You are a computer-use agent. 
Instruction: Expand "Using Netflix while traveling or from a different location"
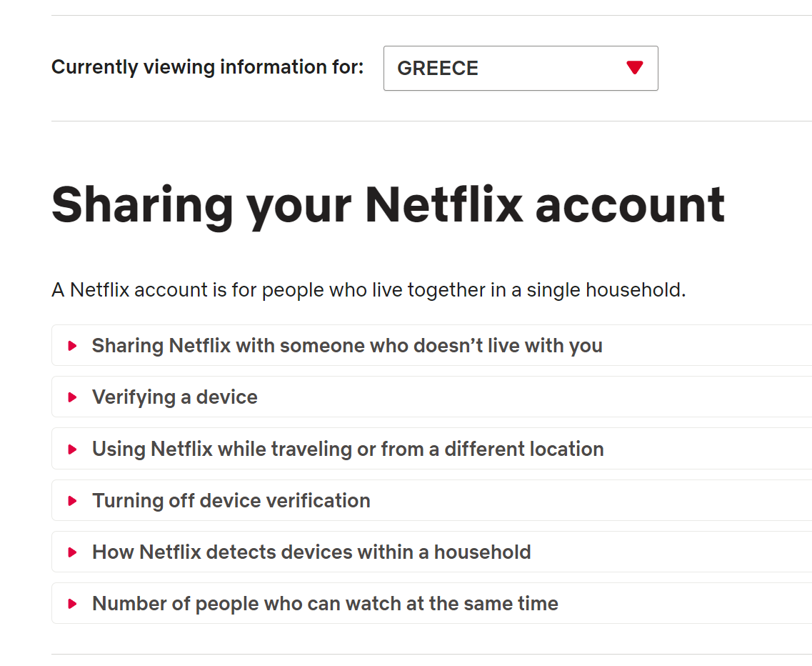(431, 449)
